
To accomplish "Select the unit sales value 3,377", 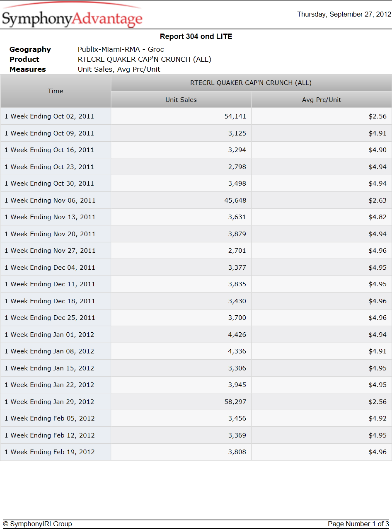I will [237, 268].
